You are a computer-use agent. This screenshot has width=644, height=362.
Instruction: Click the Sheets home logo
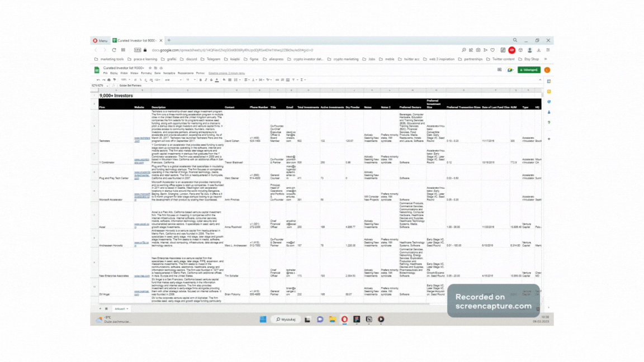(x=97, y=70)
